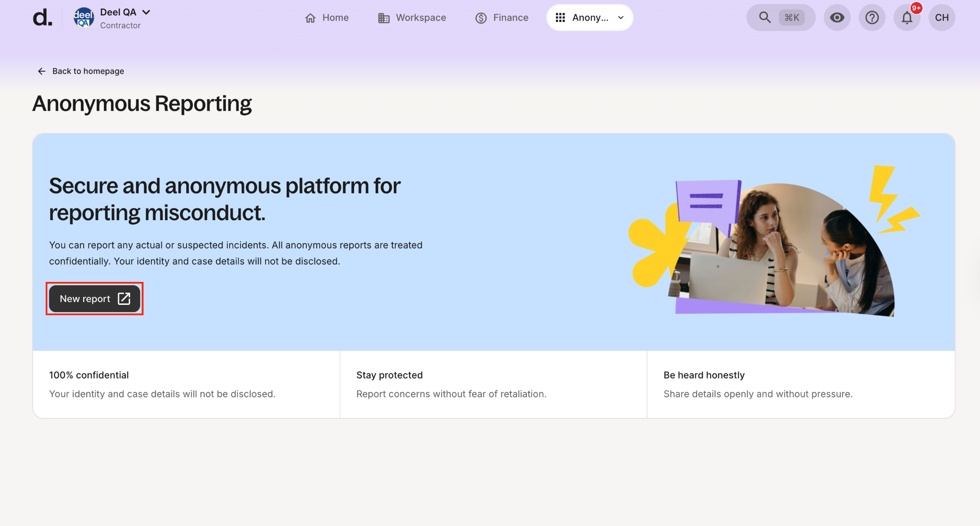Open the Workspace menu item
Viewport: 980px width, 526px height.
point(421,18)
